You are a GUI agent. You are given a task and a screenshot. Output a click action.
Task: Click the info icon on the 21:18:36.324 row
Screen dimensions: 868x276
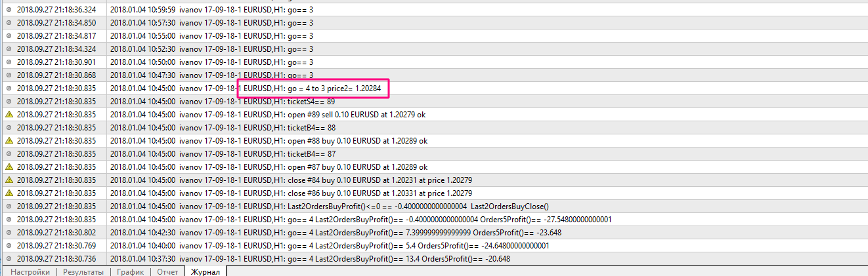click(9, 10)
